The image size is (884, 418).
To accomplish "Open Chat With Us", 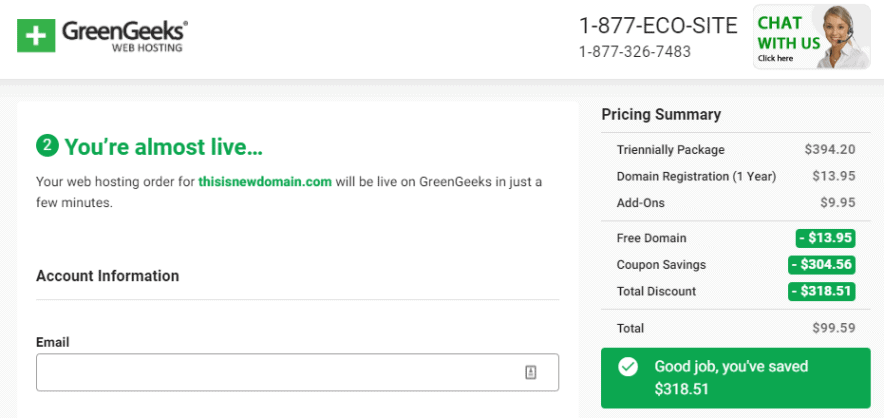I will pyautogui.click(x=788, y=37).
